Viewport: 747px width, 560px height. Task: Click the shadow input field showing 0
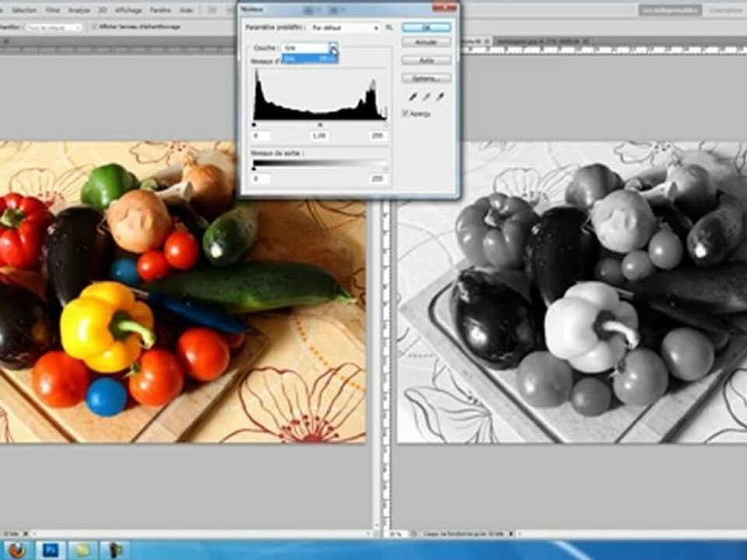point(261,135)
